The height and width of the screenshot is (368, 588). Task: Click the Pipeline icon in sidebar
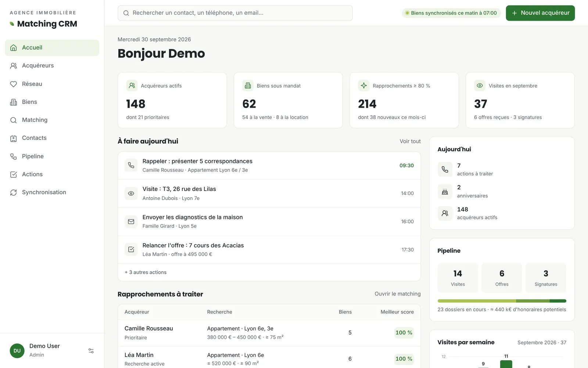[14, 156]
